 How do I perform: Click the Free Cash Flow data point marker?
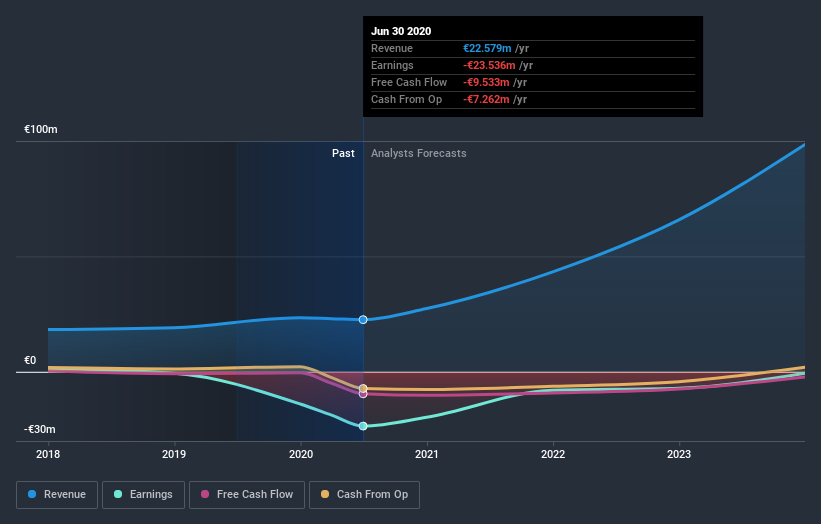(x=363, y=394)
